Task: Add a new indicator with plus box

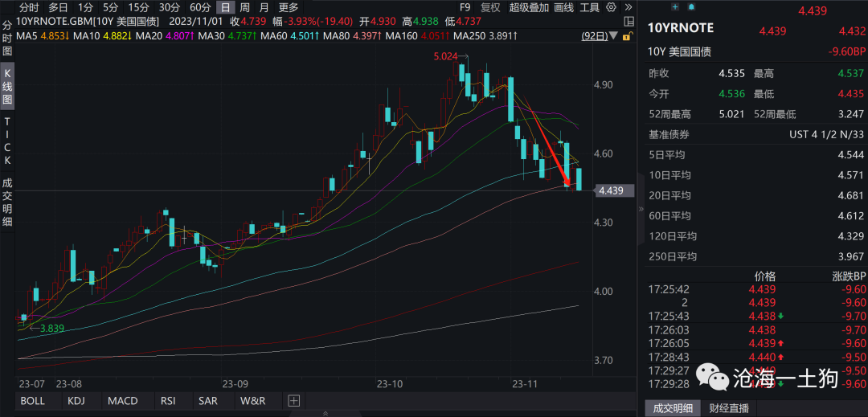Action: click(x=294, y=400)
